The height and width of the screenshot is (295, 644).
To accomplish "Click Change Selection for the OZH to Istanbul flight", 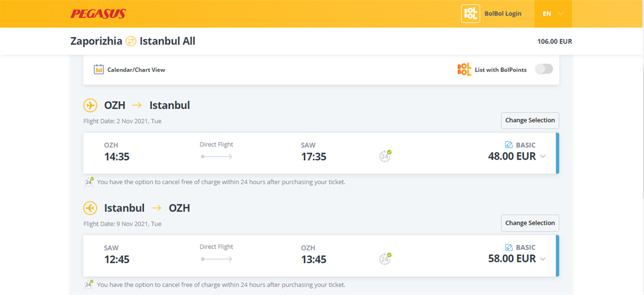I will 530,120.
